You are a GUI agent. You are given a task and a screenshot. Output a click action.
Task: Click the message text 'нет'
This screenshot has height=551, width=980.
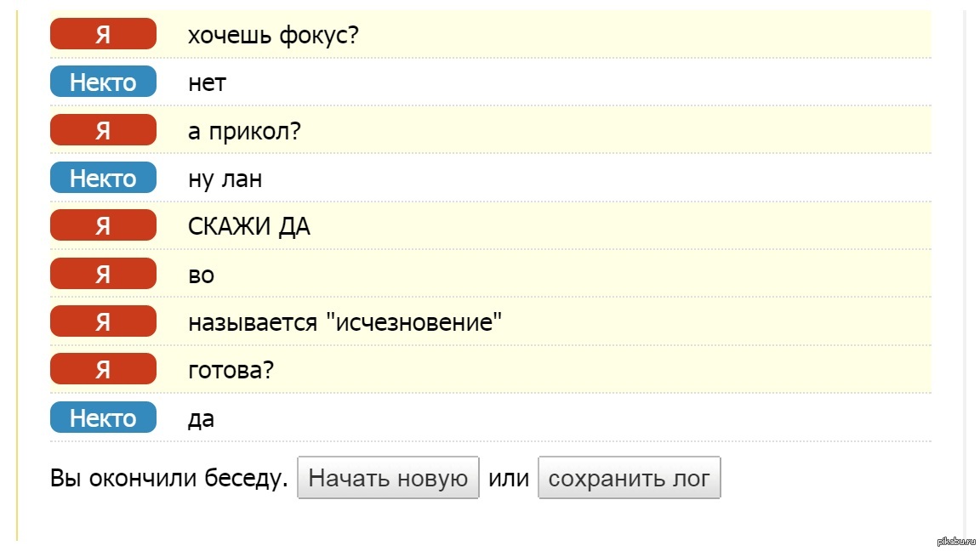pos(207,83)
